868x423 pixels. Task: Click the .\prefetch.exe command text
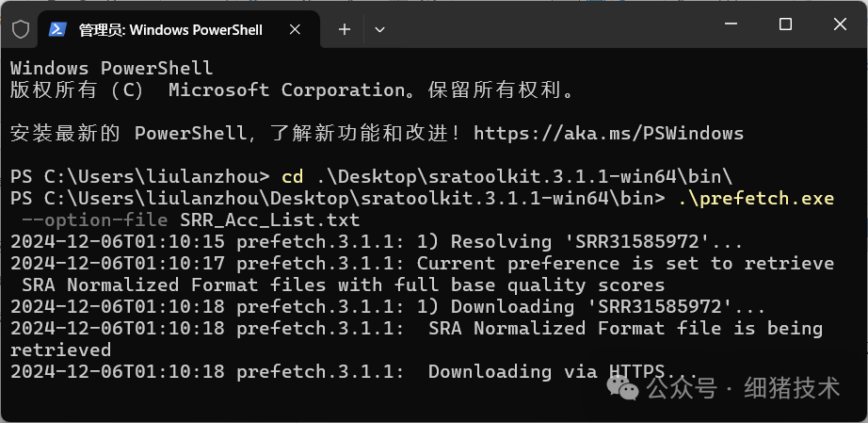755,199
